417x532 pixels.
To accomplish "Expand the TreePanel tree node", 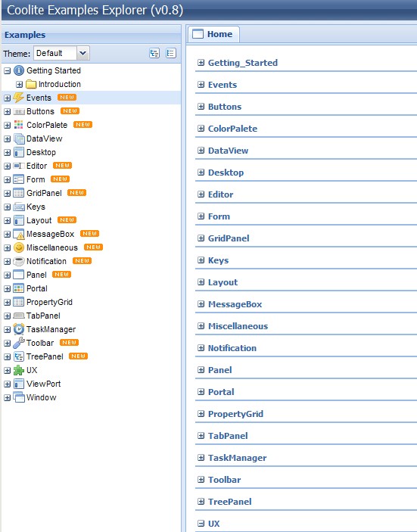I will (7, 357).
